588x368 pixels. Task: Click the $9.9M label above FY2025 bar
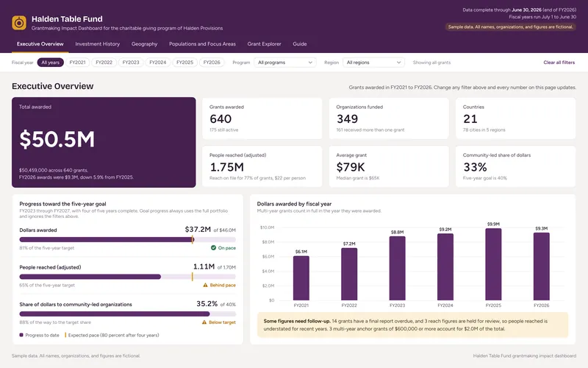coord(493,224)
